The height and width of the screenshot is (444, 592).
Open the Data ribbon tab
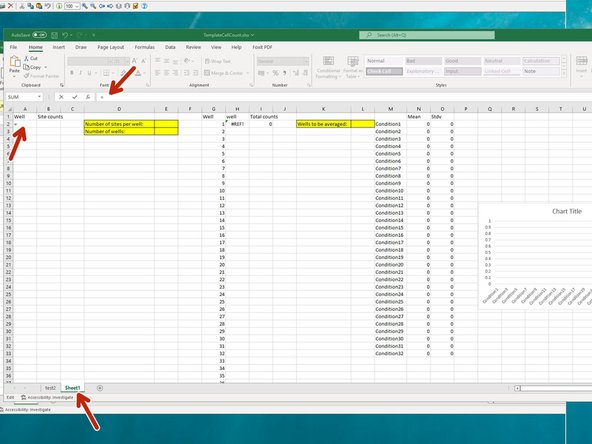(x=170, y=47)
